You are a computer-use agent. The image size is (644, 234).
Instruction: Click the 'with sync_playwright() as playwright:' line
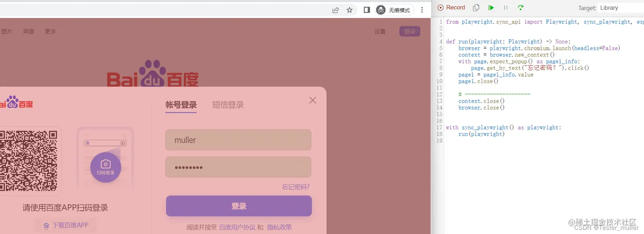tap(504, 127)
